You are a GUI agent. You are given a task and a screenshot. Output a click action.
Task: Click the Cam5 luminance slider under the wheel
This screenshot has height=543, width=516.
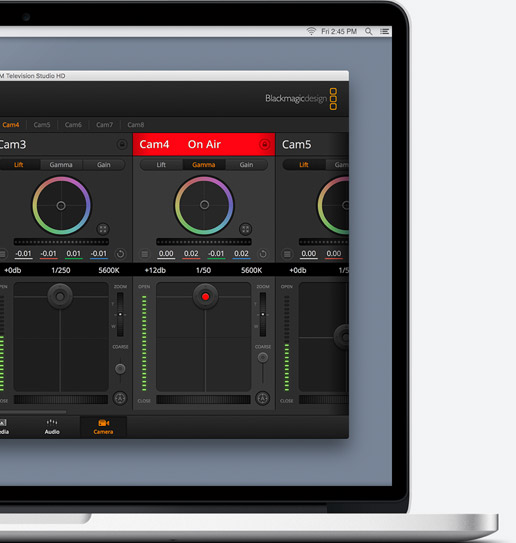324,242
